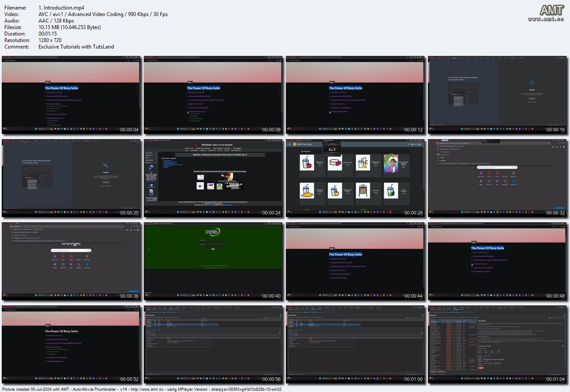Select the Repeater frame stamped 00:00:16

pos(497,94)
